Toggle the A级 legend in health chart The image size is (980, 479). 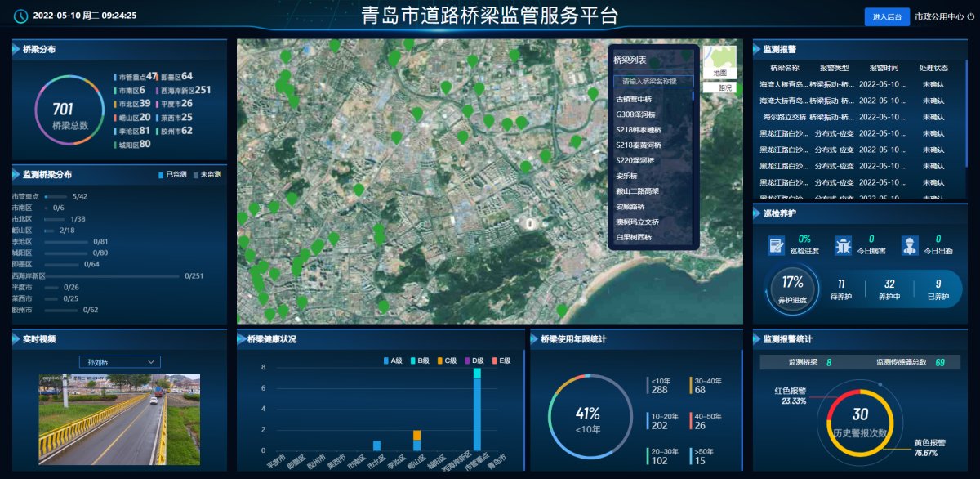[x=394, y=360]
